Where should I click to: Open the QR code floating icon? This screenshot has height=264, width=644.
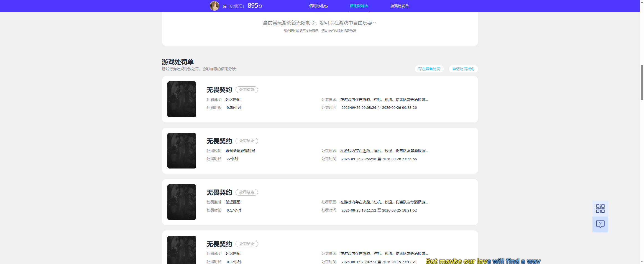tap(600, 208)
